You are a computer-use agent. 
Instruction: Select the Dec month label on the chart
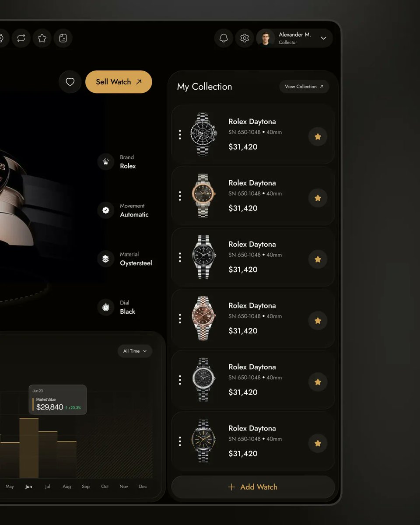(143, 486)
